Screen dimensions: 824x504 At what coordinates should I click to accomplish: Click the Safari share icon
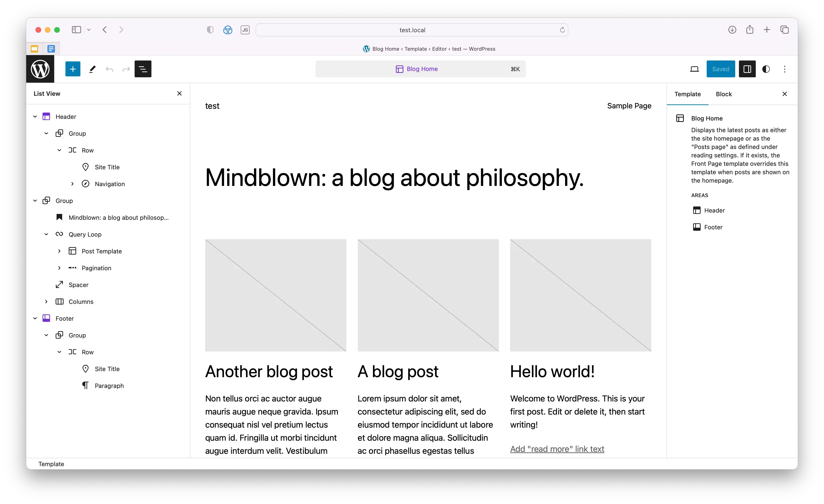749,30
